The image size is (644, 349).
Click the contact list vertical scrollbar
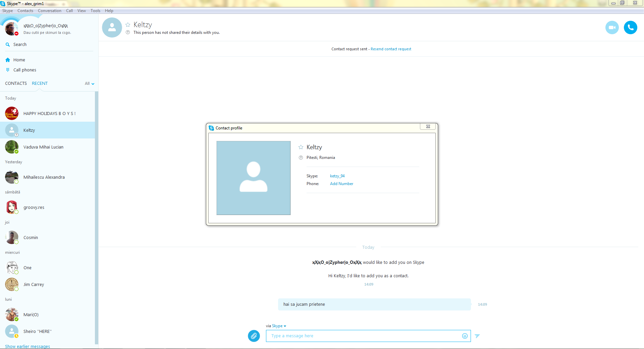pyautogui.click(x=97, y=218)
